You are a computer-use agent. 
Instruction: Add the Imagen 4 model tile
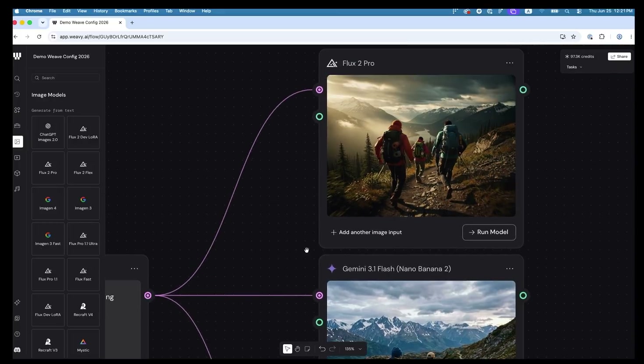pyautogui.click(x=48, y=203)
